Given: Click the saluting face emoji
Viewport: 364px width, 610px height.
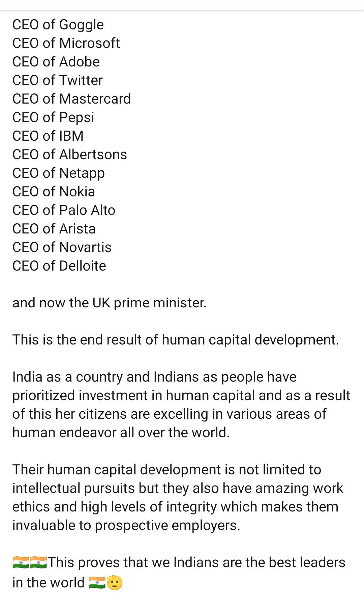Looking at the screenshot, I should pyautogui.click(x=115, y=582).
